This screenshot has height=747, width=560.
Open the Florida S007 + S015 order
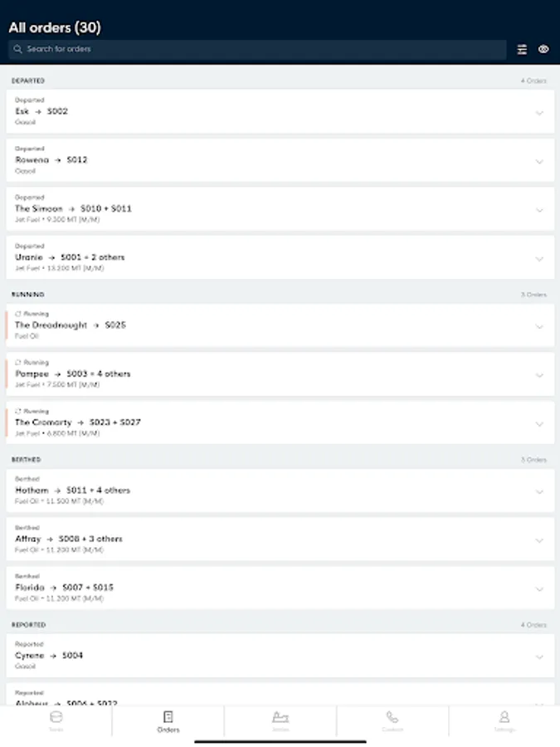click(280, 588)
